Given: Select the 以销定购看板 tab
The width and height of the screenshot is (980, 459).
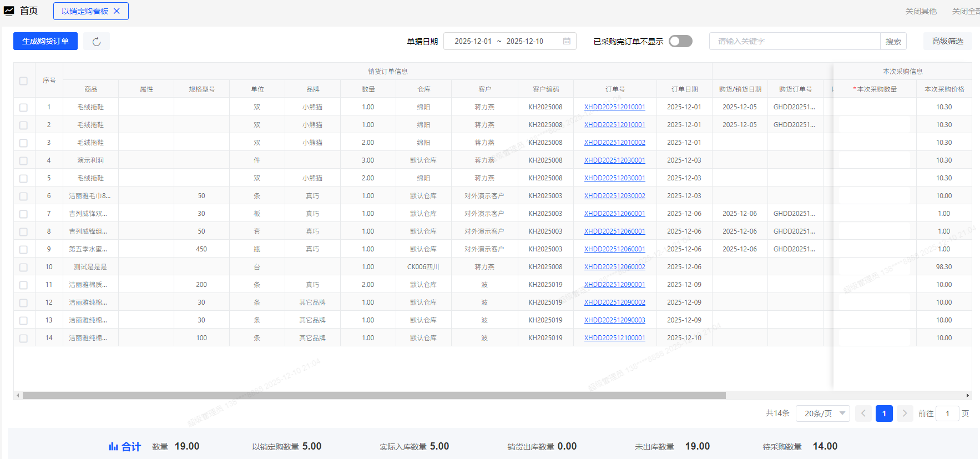Looking at the screenshot, I should pyautogui.click(x=85, y=11).
